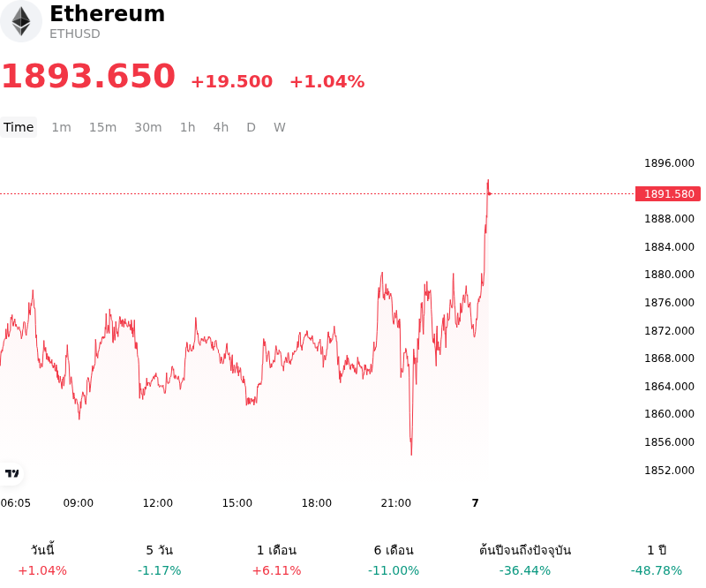Select the W weekly interval

coord(280,127)
